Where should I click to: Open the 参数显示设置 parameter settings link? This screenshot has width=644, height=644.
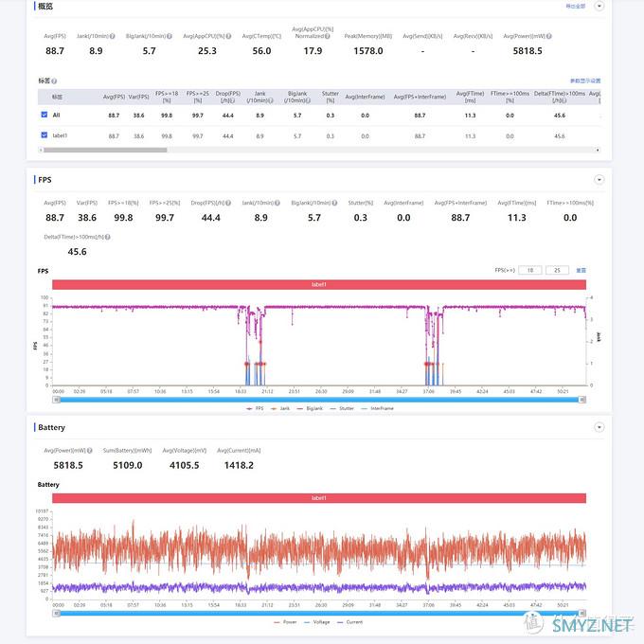click(585, 80)
